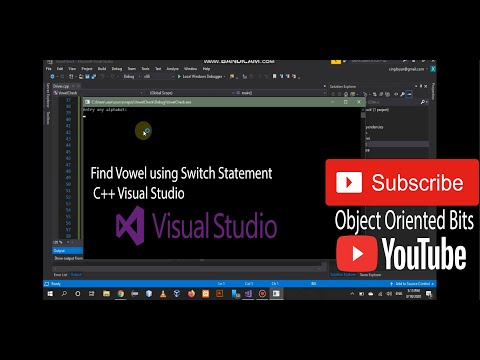Click the Redo toolbar icon
Viewport: 480px width, 360px height.
click(x=113, y=76)
